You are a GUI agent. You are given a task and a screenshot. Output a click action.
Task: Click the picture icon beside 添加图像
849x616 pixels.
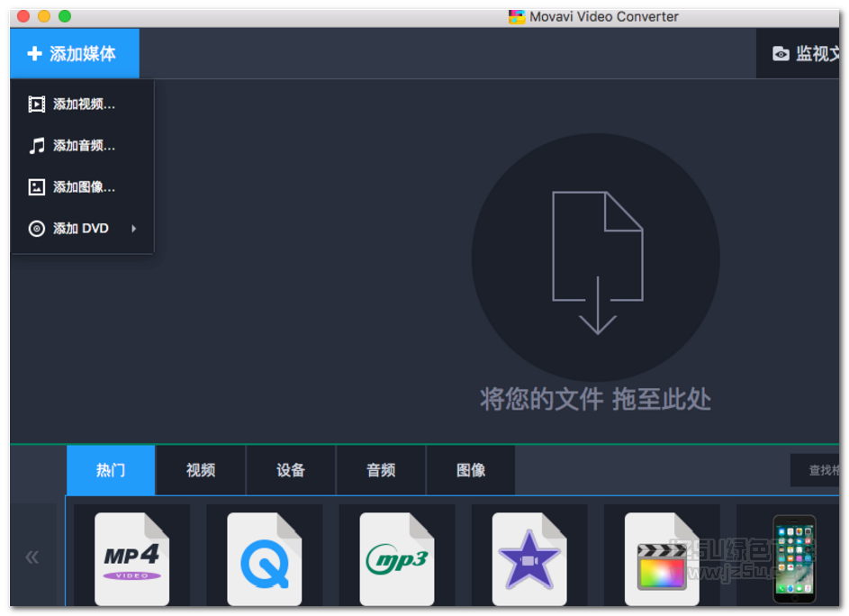36,187
